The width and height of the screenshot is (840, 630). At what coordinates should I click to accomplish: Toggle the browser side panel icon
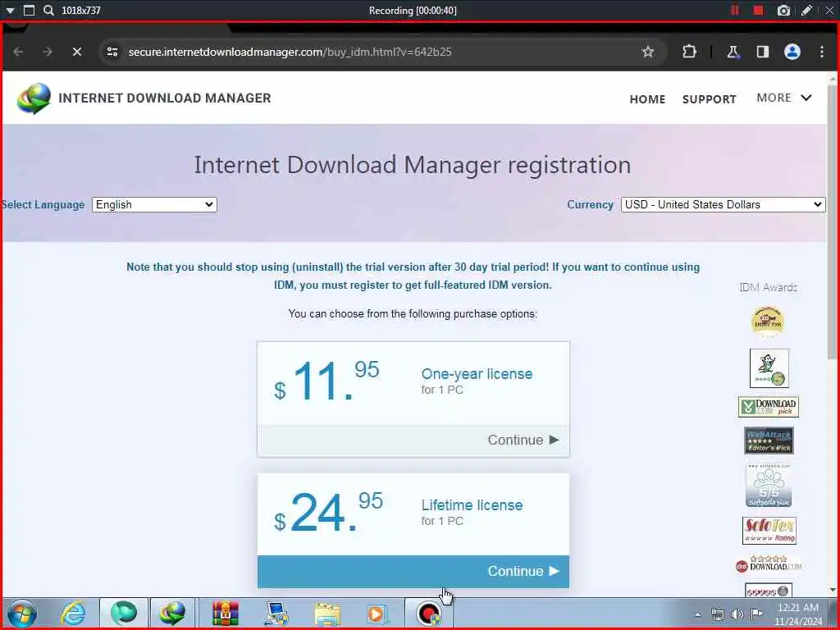tap(763, 52)
